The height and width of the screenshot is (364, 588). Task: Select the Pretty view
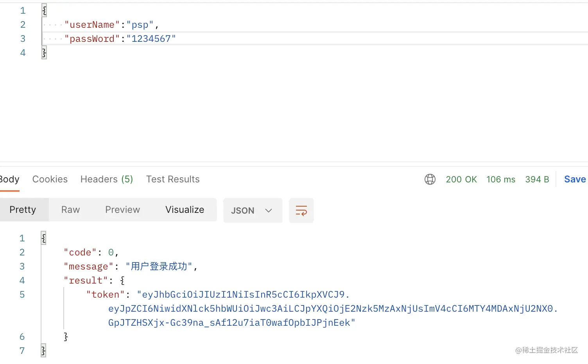tap(23, 210)
